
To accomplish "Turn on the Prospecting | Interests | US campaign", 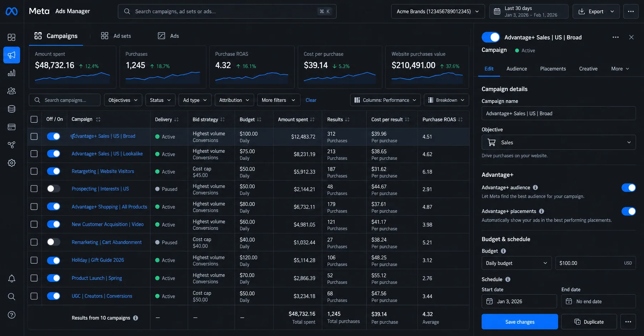I will (54, 189).
